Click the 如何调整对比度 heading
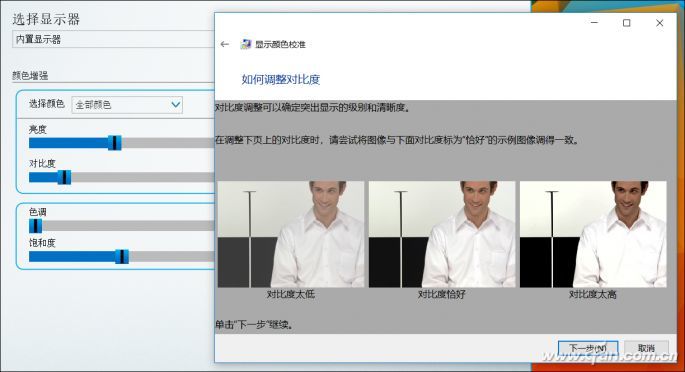 [280, 79]
